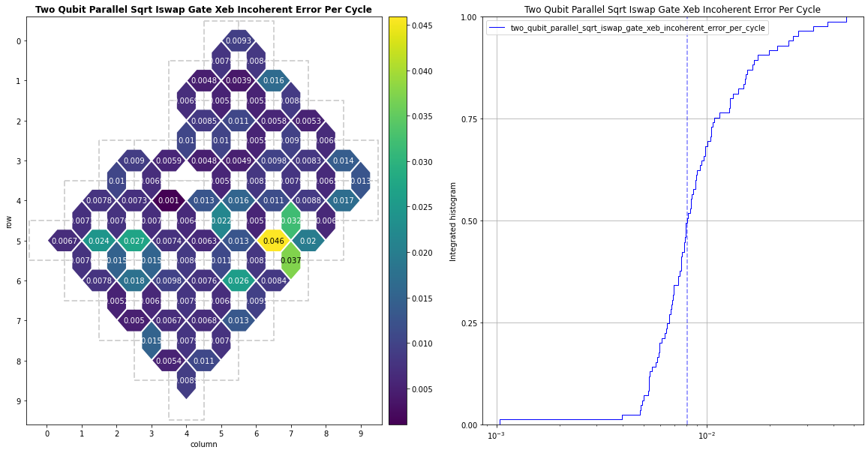Click the yellow 0.046 heatmap cell

(x=273, y=241)
